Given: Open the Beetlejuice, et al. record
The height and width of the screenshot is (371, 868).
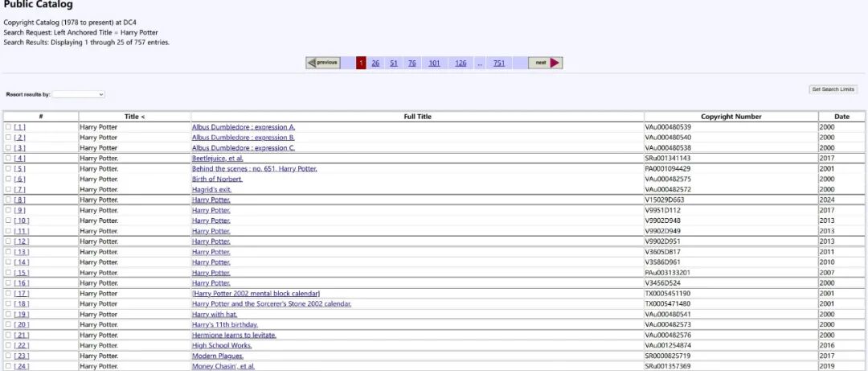Looking at the screenshot, I should click(218, 158).
